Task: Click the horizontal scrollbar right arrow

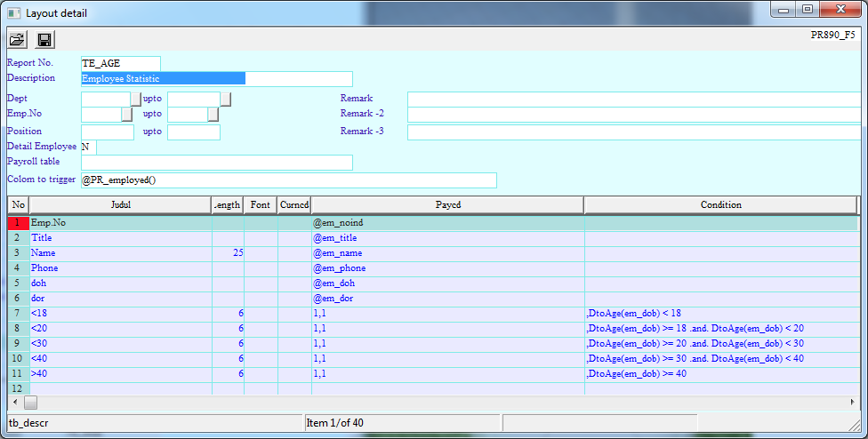Action: pyautogui.click(x=853, y=403)
